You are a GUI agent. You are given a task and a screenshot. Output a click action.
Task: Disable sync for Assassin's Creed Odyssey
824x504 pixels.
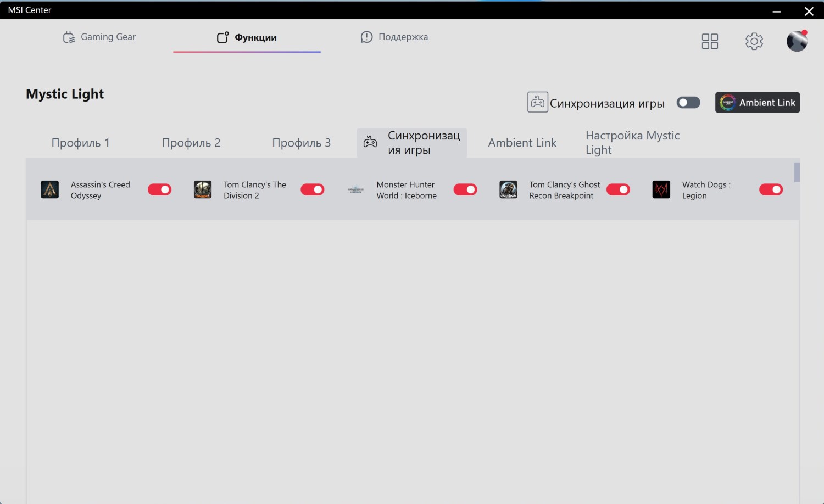tap(159, 189)
